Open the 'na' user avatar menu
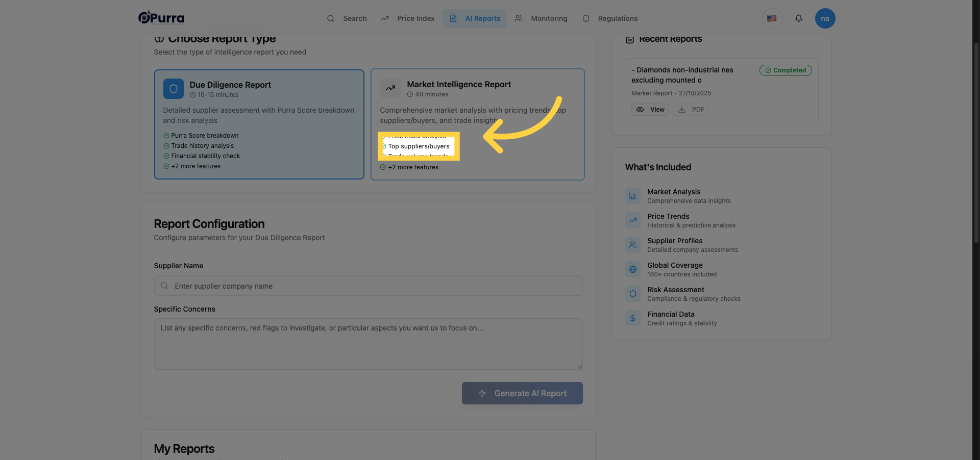 point(825,18)
